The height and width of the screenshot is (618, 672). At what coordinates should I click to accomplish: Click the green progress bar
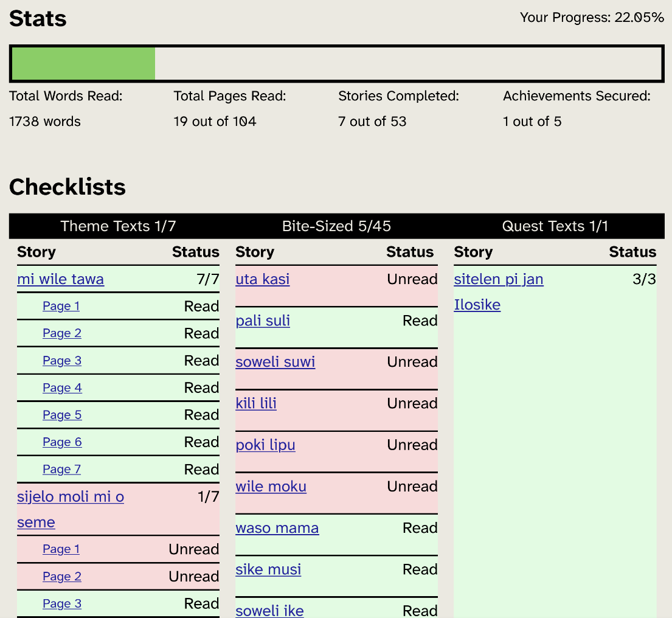pyautogui.click(x=82, y=63)
